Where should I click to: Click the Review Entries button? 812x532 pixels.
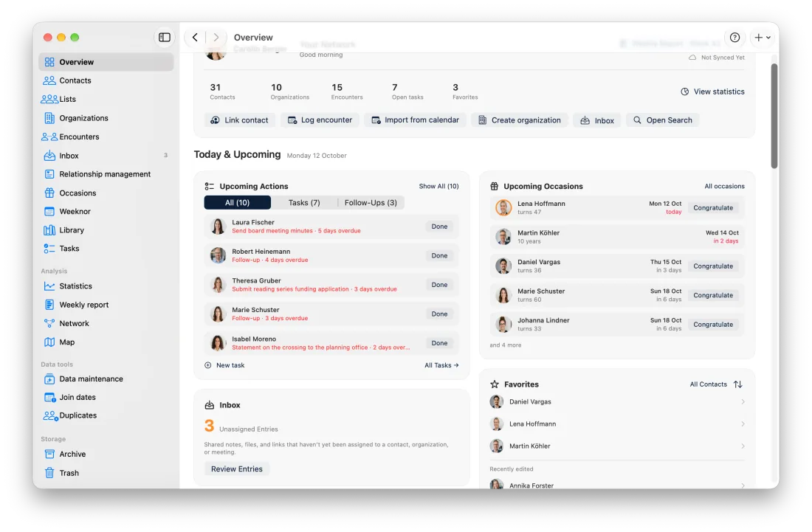tap(237, 469)
